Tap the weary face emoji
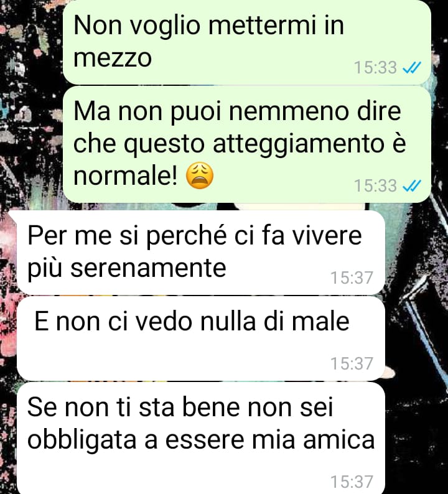 coord(200,175)
